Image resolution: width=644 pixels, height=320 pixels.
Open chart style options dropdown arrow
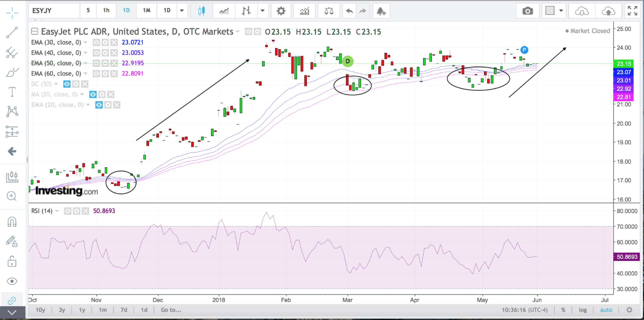coord(262,11)
